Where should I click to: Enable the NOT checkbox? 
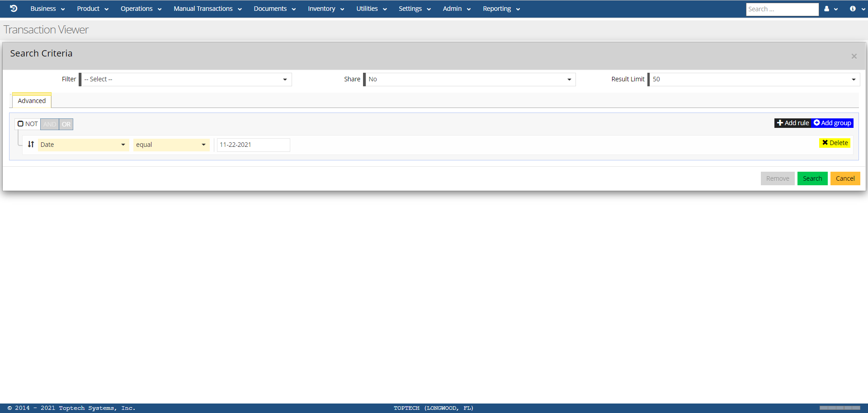tap(20, 124)
